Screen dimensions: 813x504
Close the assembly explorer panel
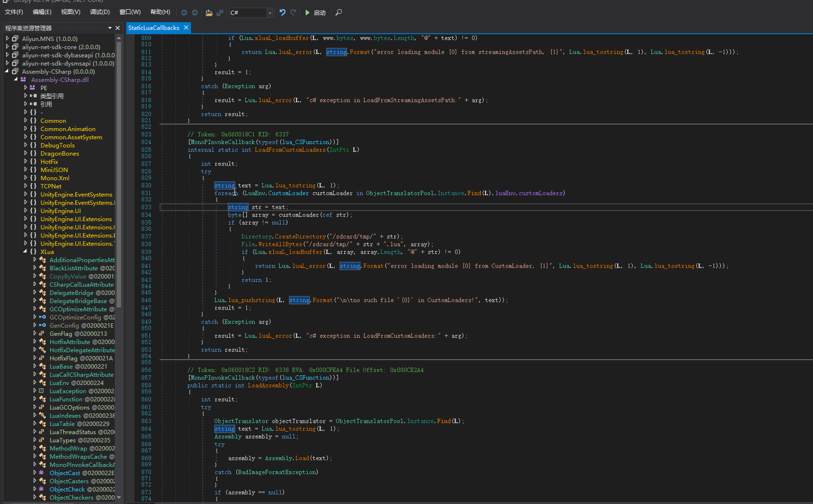[117, 28]
